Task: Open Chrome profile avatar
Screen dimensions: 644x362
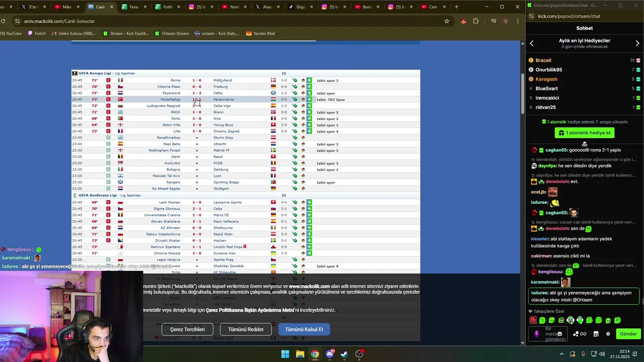Action: 506,21
